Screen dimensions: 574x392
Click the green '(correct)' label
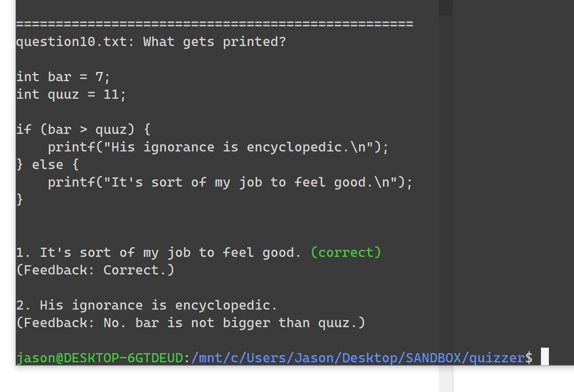click(x=346, y=252)
